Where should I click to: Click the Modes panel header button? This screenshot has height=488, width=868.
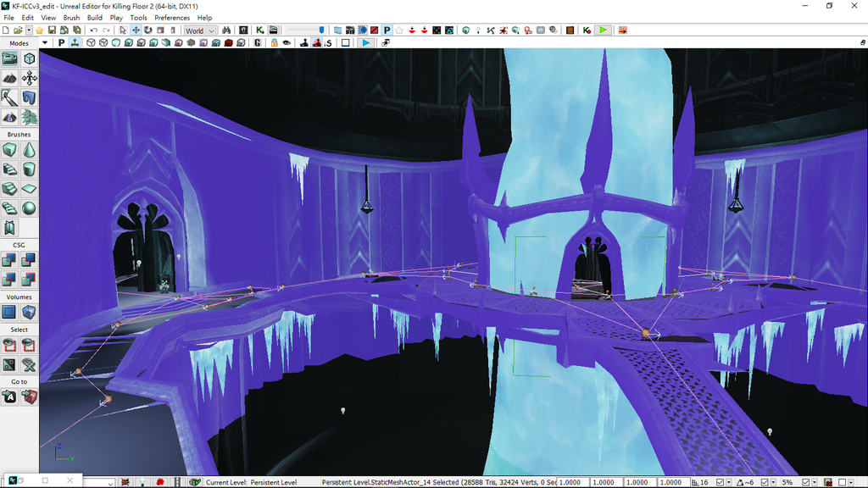[x=19, y=43]
